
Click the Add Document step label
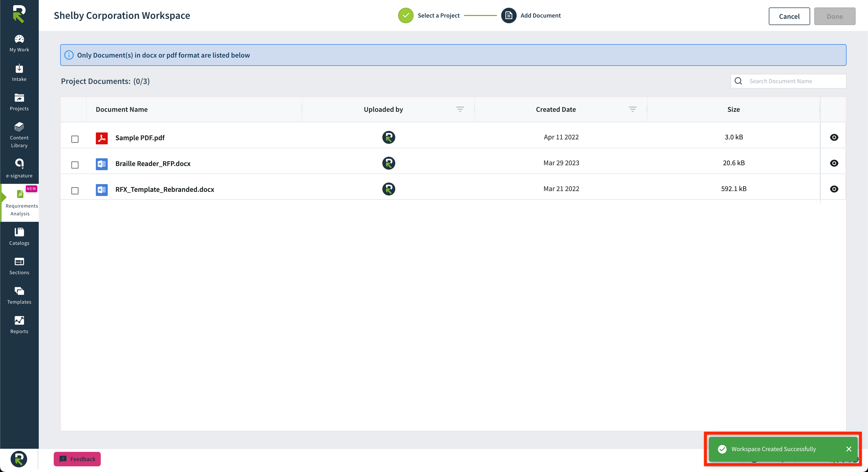click(540, 15)
